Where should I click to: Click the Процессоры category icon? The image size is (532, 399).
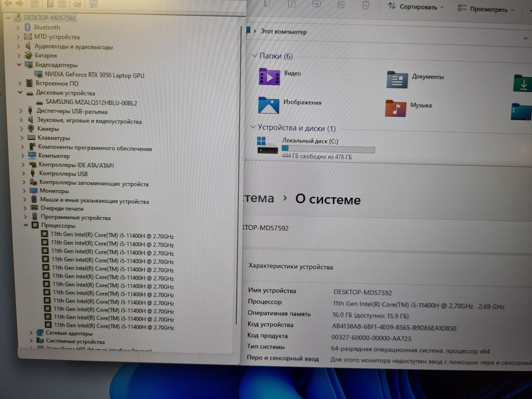click(x=35, y=224)
